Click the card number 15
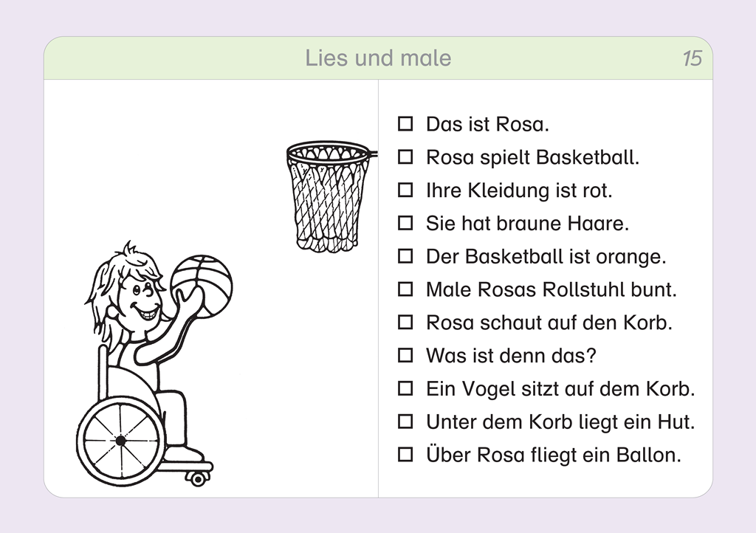 coord(692,58)
